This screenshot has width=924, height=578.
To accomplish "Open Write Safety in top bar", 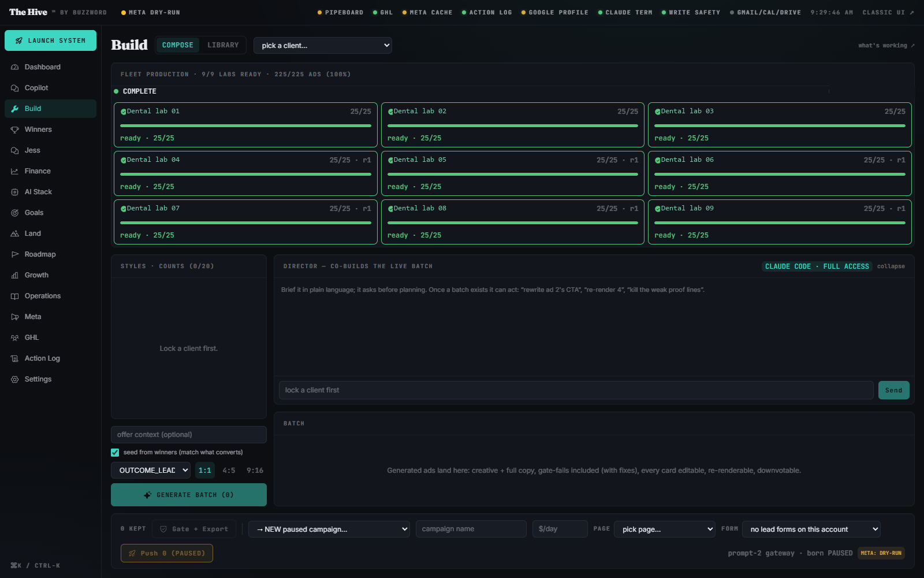I will [691, 12].
